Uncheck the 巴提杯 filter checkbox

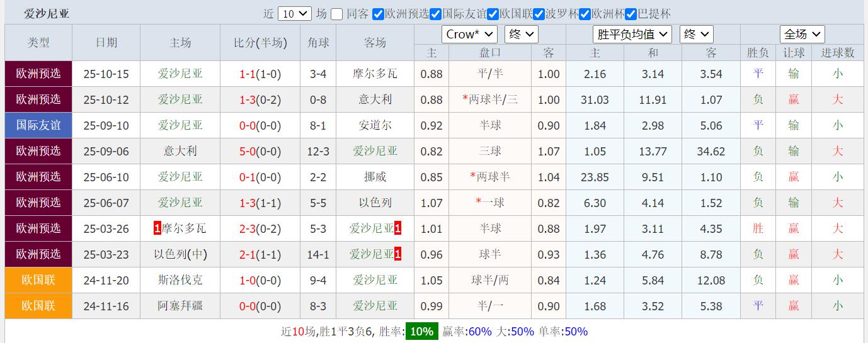[631, 14]
